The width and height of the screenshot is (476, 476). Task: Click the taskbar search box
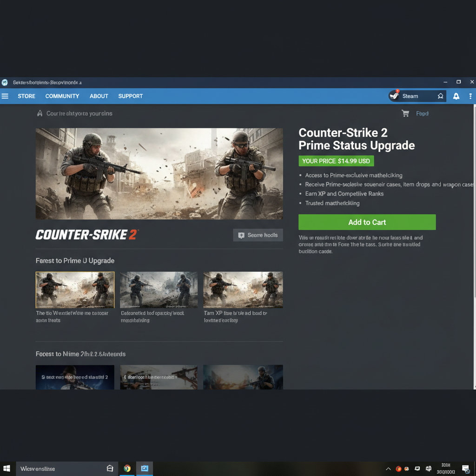point(66,469)
